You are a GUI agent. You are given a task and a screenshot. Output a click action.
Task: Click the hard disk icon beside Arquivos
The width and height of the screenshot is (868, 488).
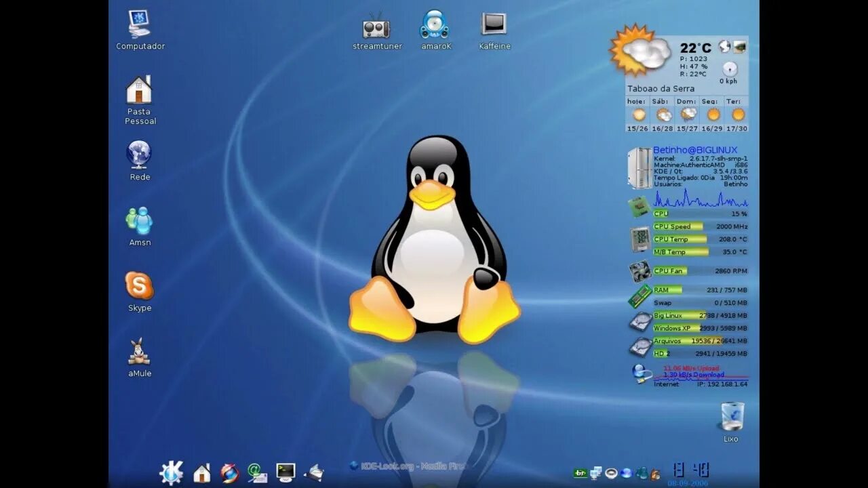pos(640,347)
